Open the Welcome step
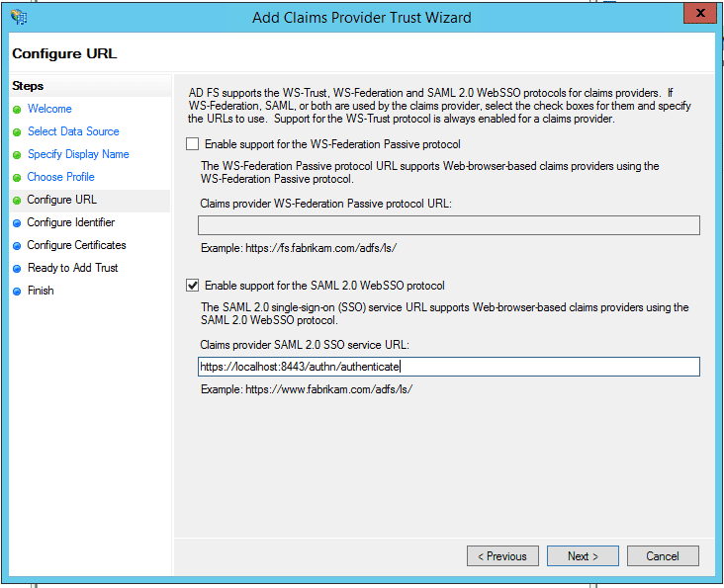The height and width of the screenshot is (588, 724). (49, 109)
